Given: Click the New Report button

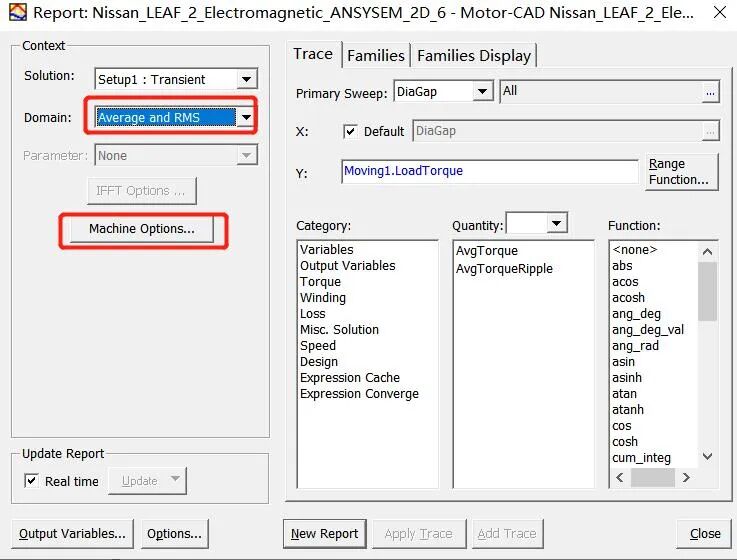Looking at the screenshot, I should click(x=324, y=534).
